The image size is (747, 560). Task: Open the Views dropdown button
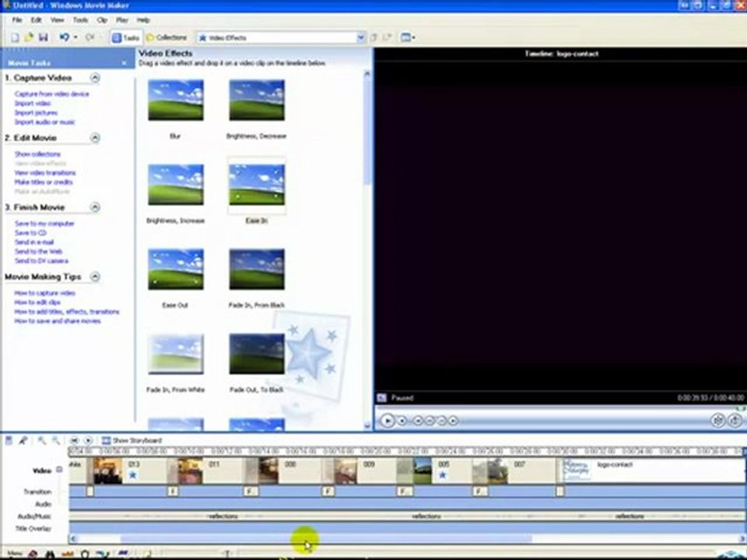pos(408,37)
